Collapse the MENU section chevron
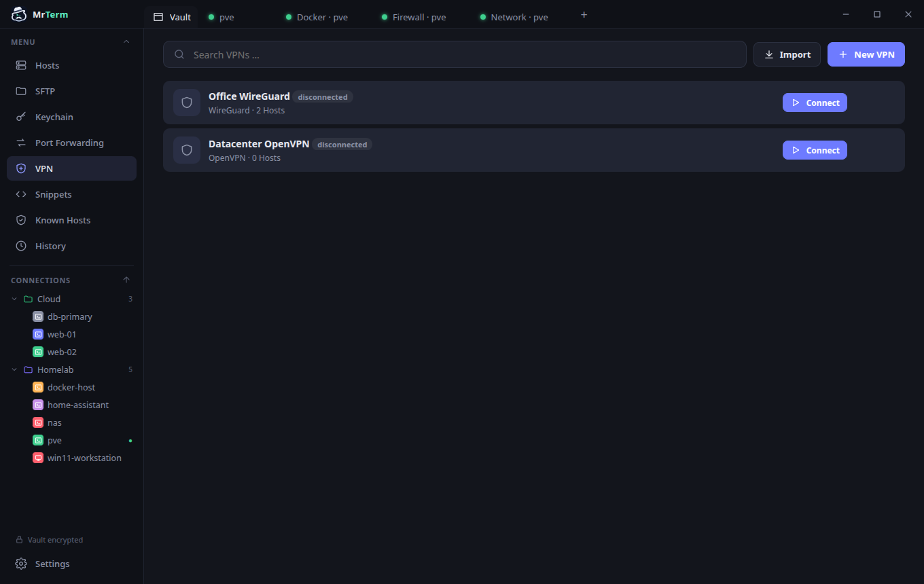924x584 pixels. tap(126, 42)
